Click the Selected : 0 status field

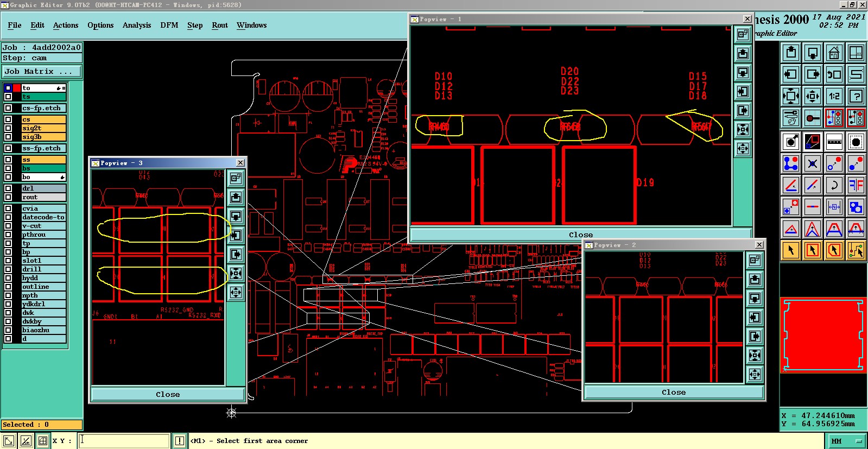pos(41,425)
